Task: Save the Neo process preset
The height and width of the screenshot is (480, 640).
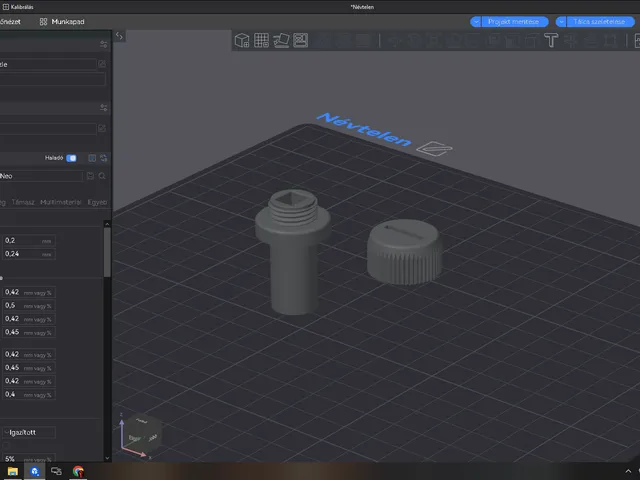Action: pos(91,176)
